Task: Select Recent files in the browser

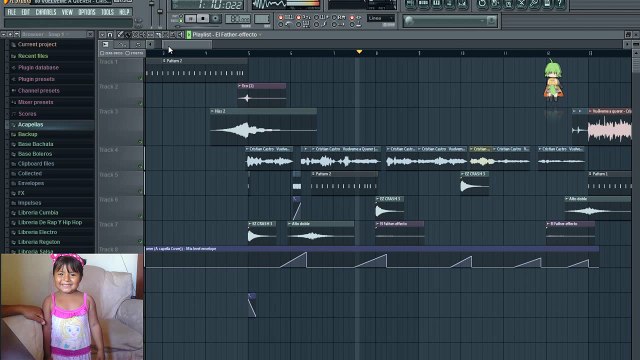Action: click(x=33, y=56)
